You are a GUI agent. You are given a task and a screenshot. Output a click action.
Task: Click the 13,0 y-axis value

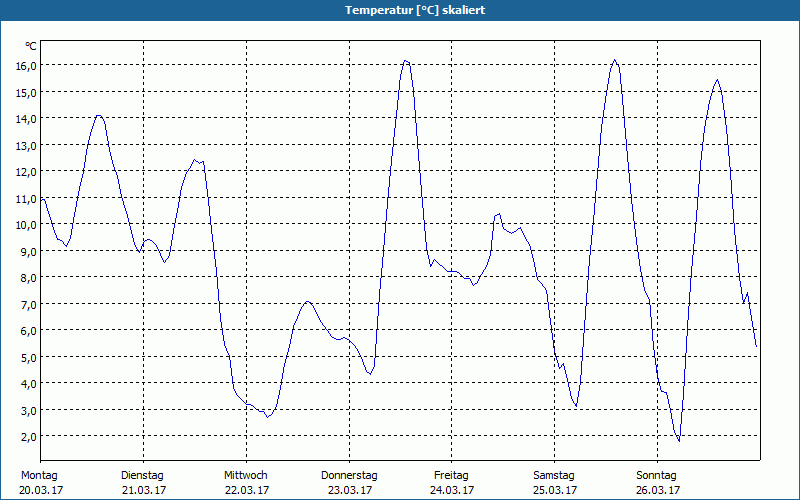click(x=26, y=145)
